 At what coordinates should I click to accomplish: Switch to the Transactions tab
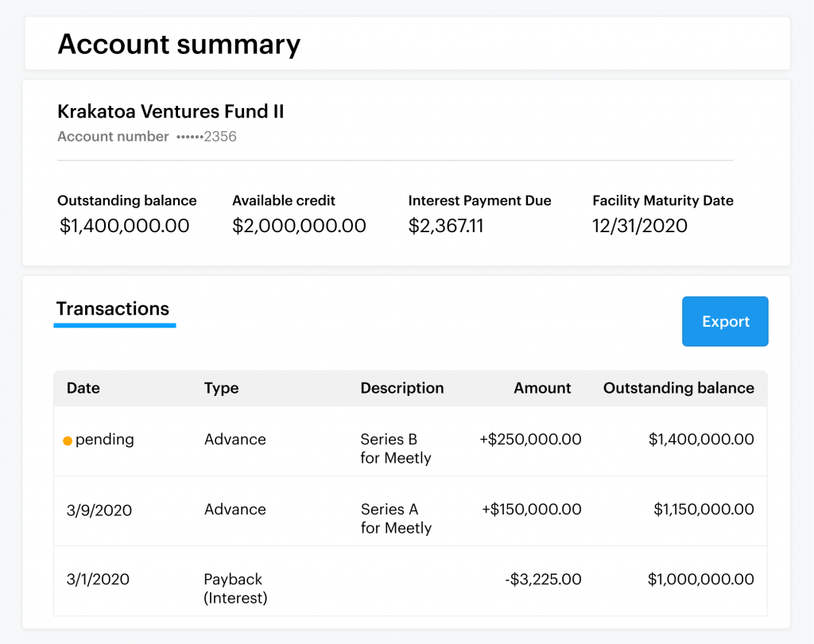tap(113, 309)
